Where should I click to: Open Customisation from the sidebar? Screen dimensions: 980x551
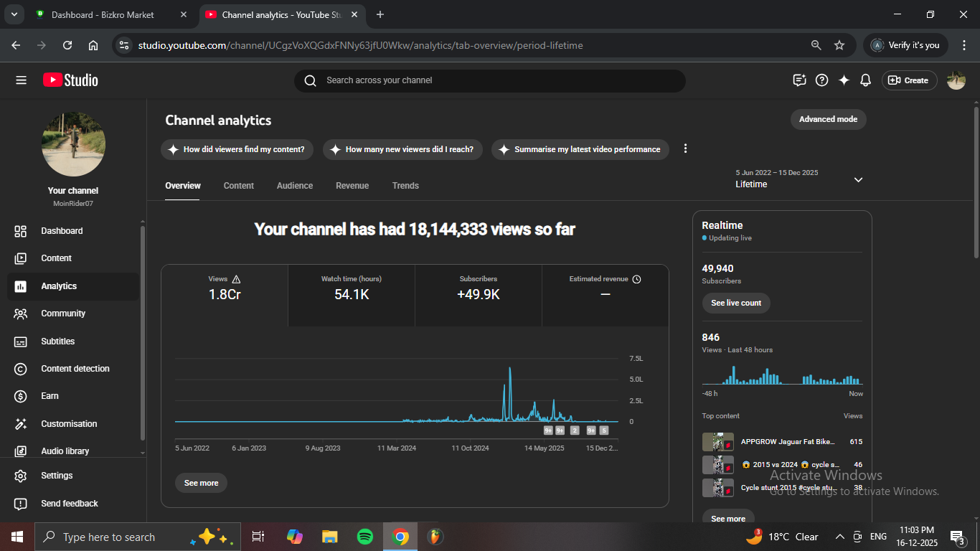pos(69,424)
